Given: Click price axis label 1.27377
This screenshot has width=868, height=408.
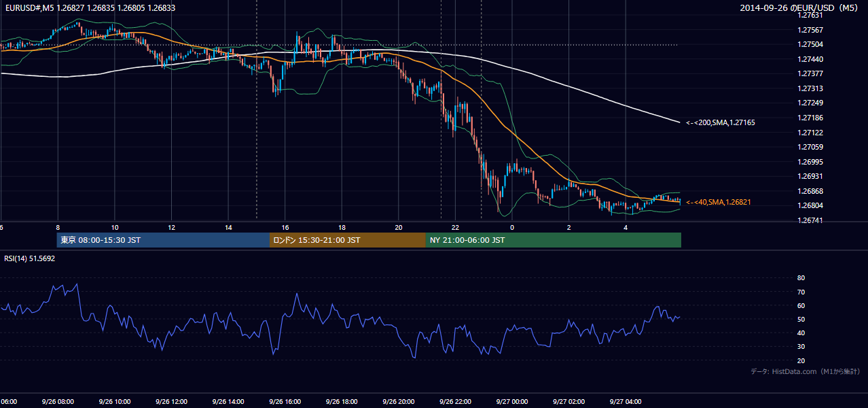Looking at the screenshot, I should pyautogui.click(x=810, y=73).
